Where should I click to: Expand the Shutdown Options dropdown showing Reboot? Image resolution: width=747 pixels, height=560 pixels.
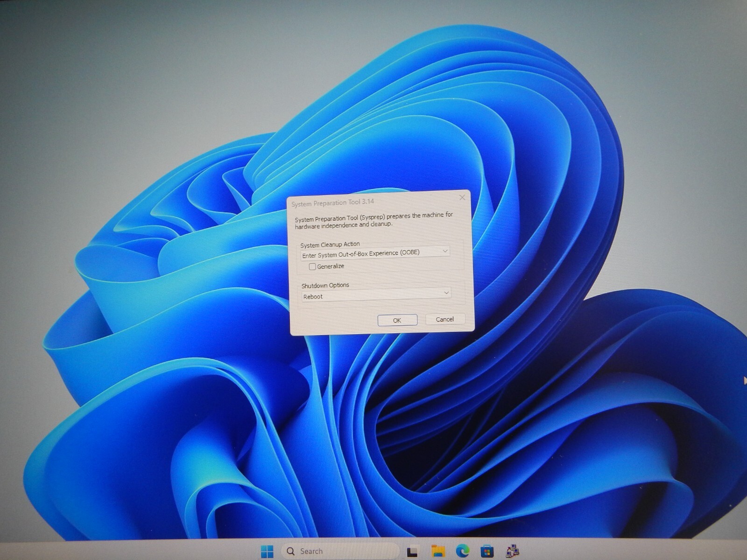pos(376,295)
